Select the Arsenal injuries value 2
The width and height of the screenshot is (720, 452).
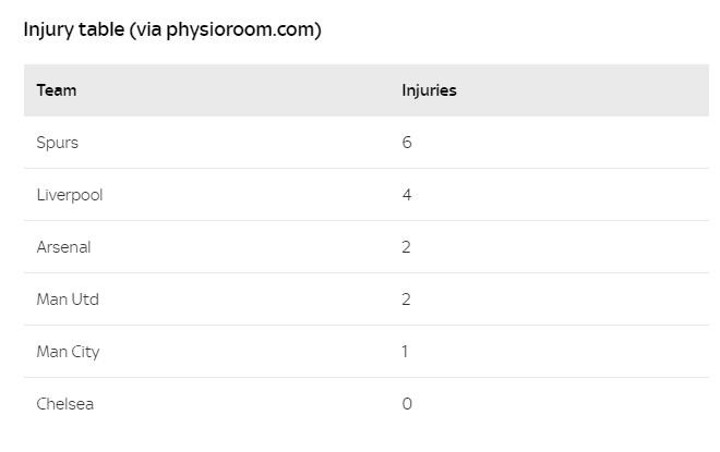tap(406, 247)
